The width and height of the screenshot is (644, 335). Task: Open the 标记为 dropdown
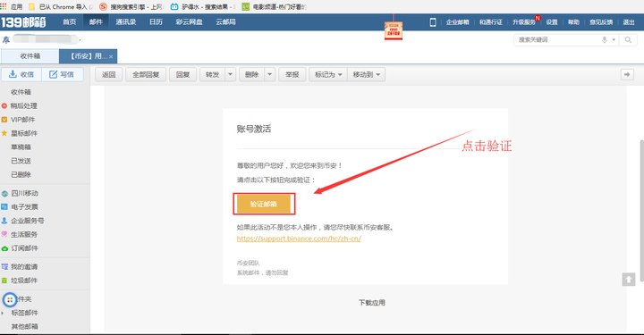[328, 75]
